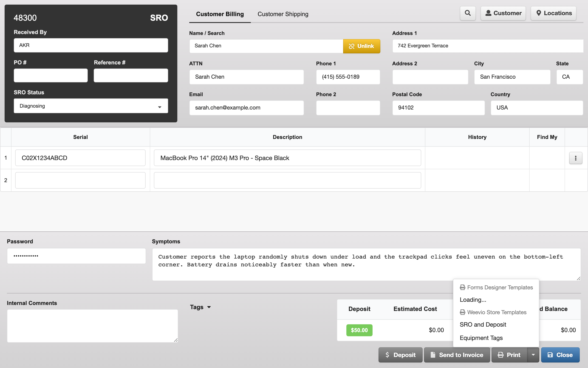Image resolution: width=588 pixels, height=368 pixels.
Task: Click the blue Close button
Action: pos(560,355)
